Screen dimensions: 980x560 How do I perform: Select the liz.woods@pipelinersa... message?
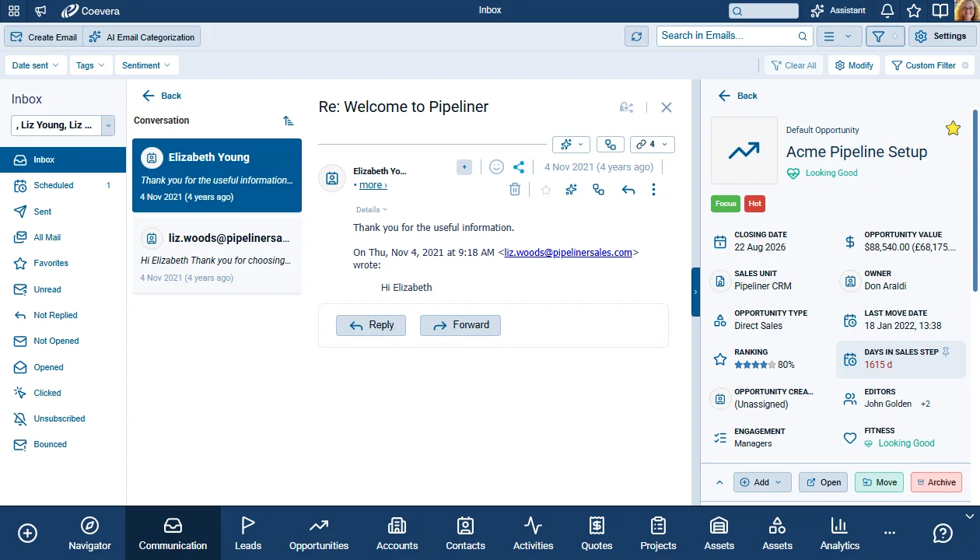217,256
